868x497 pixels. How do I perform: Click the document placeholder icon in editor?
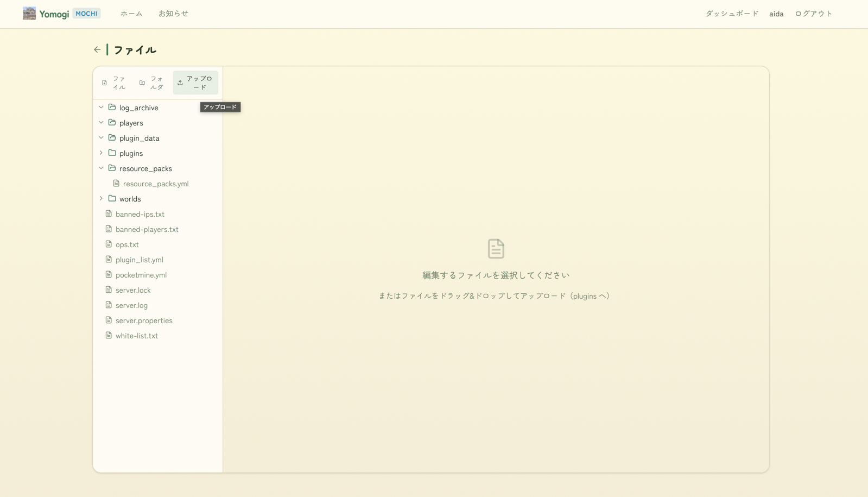(496, 249)
